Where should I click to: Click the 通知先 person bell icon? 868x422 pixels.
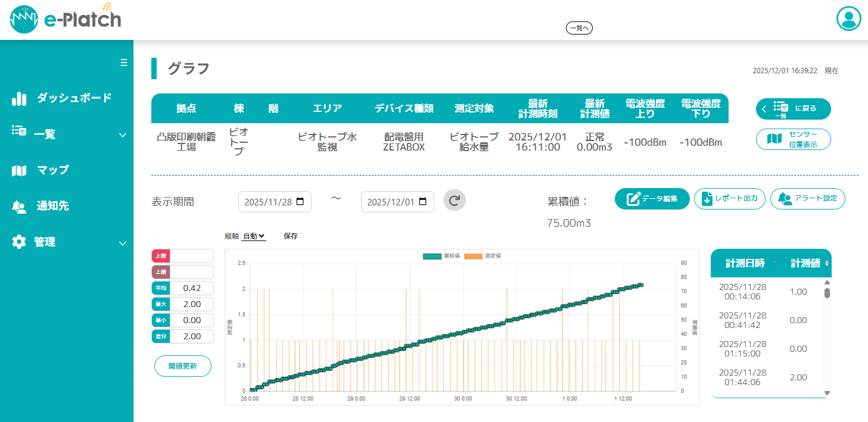pos(19,207)
